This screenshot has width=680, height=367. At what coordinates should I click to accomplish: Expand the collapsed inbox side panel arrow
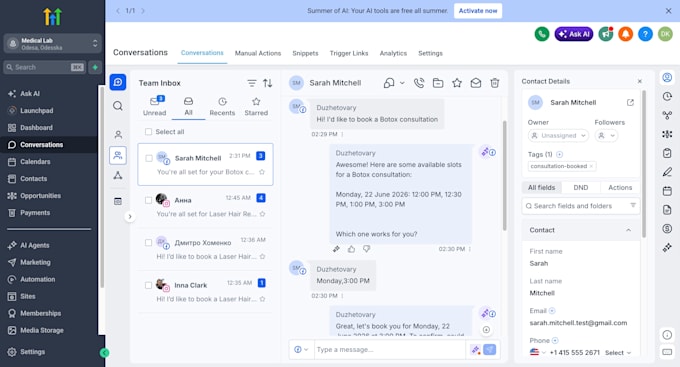coord(130,216)
